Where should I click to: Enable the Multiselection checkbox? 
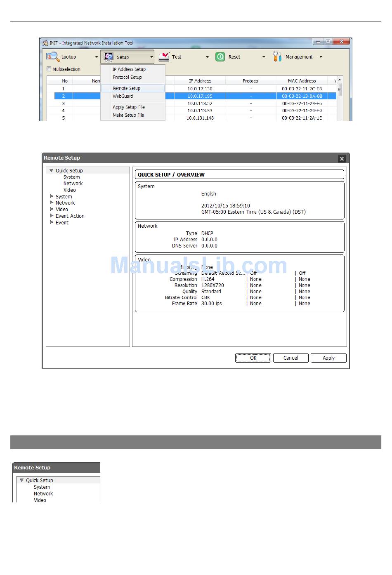coord(49,69)
